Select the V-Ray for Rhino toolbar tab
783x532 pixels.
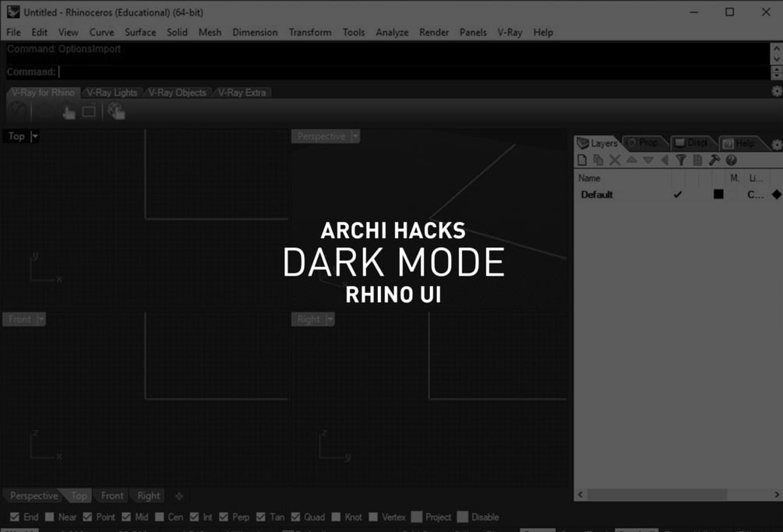pos(43,93)
